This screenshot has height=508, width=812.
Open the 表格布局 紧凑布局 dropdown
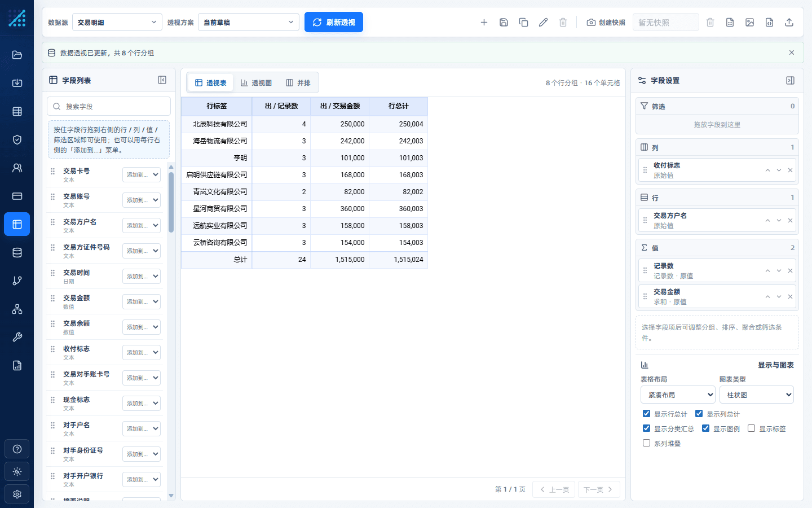(678, 395)
